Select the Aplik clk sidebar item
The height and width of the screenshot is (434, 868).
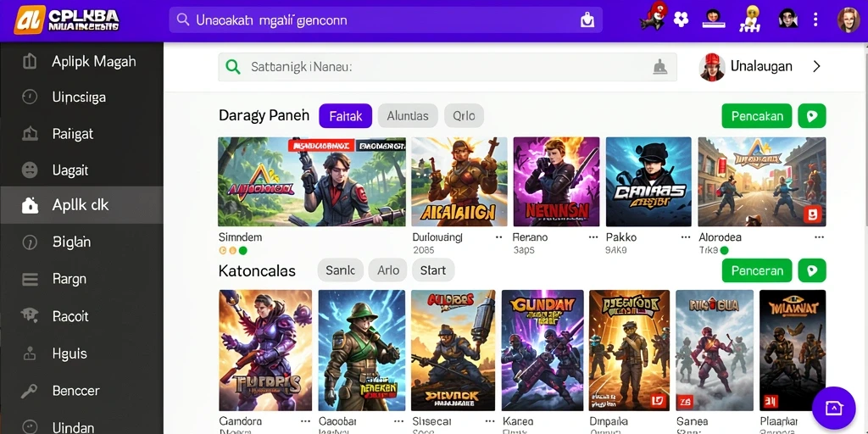tap(82, 205)
